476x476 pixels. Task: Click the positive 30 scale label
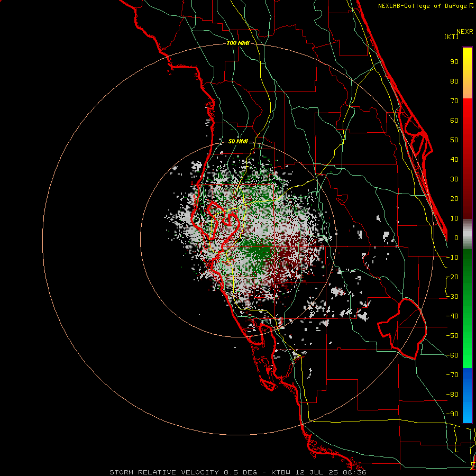(x=454, y=179)
